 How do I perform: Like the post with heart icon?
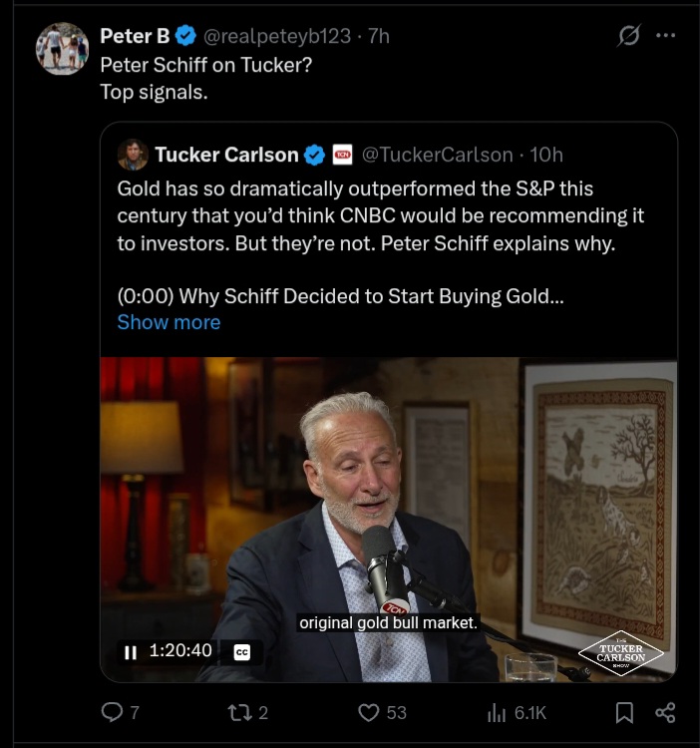coord(369,712)
